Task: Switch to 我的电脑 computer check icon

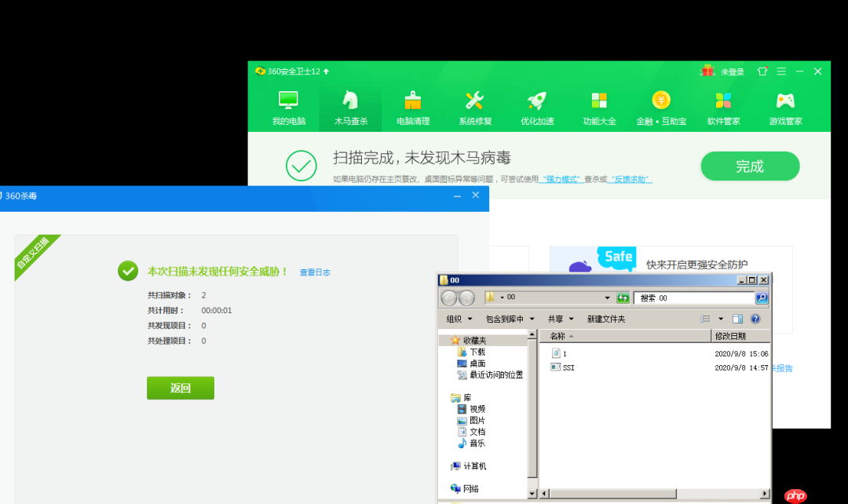Action: (x=288, y=106)
